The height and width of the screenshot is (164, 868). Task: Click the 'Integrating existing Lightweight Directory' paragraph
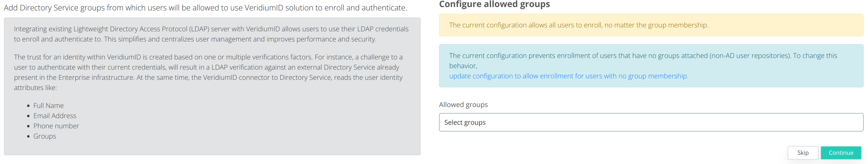(211, 34)
